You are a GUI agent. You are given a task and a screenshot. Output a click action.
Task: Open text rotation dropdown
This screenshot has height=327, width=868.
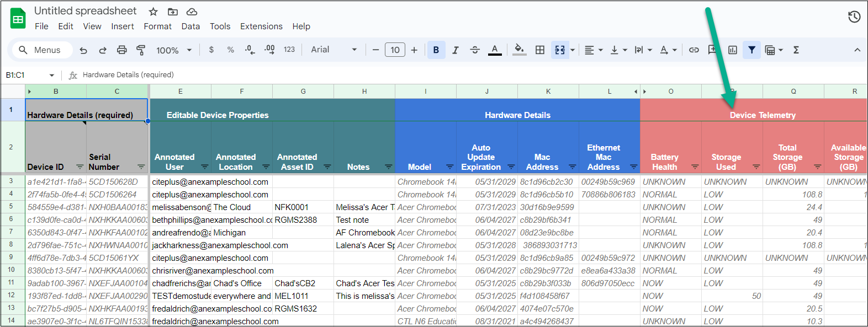(668, 50)
